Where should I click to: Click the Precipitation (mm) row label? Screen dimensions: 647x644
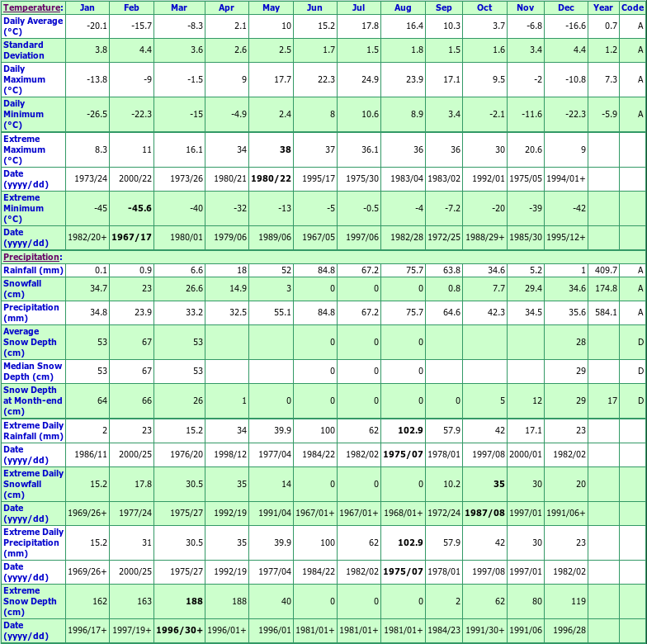point(31,312)
